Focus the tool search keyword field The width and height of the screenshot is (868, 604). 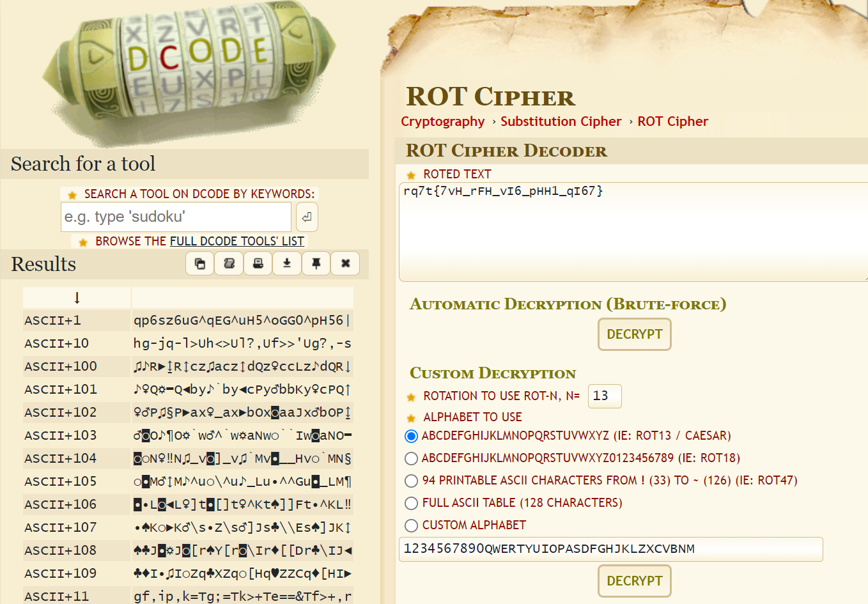(176, 217)
